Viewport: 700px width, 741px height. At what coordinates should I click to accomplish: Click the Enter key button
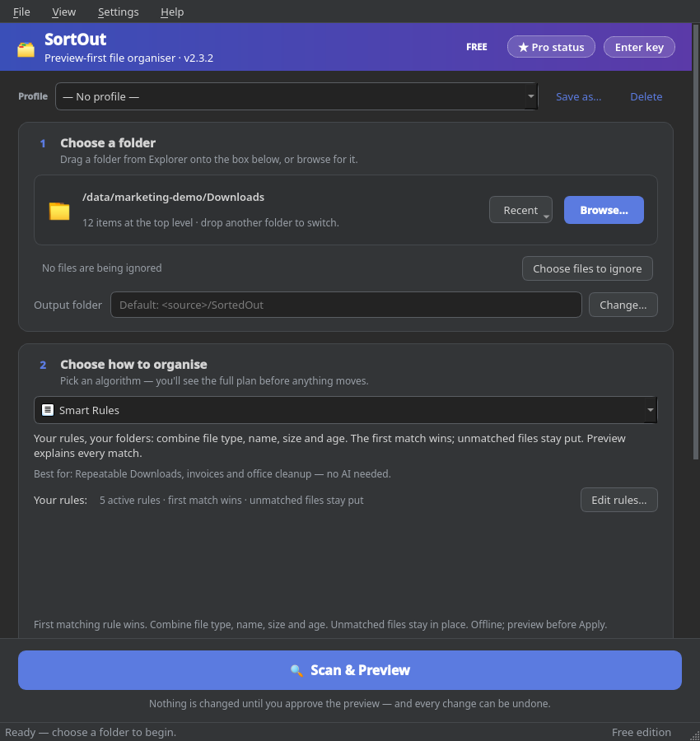pyautogui.click(x=639, y=47)
